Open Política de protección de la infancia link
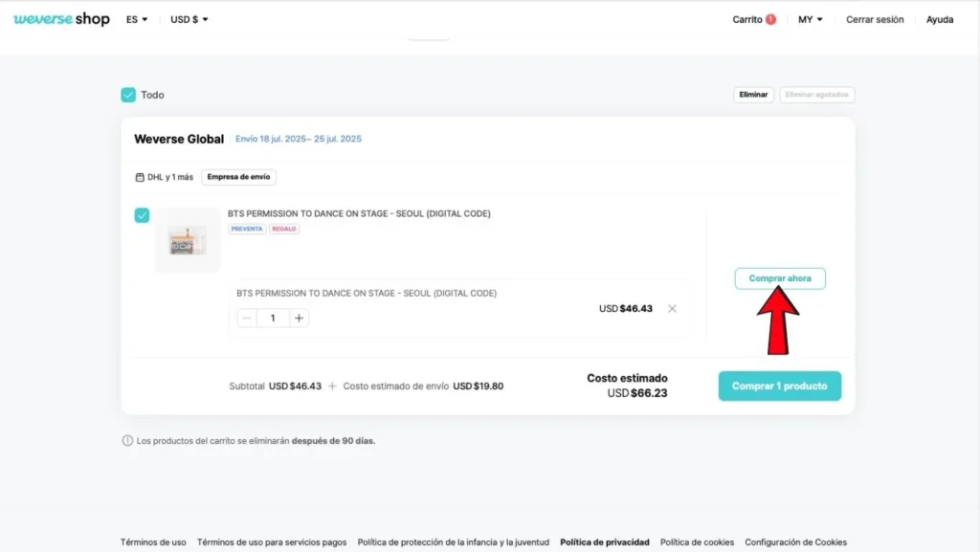The height and width of the screenshot is (552, 980). click(453, 542)
